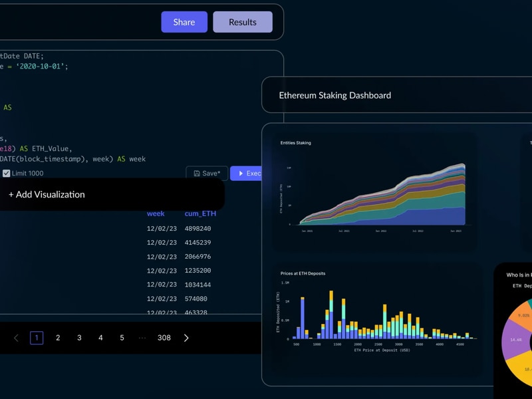
Task: Go to the next results page arrow
Action: (186, 338)
